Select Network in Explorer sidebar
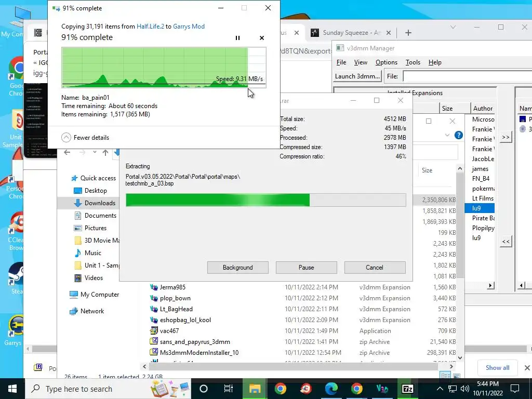The image size is (532, 399). click(x=87, y=311)
